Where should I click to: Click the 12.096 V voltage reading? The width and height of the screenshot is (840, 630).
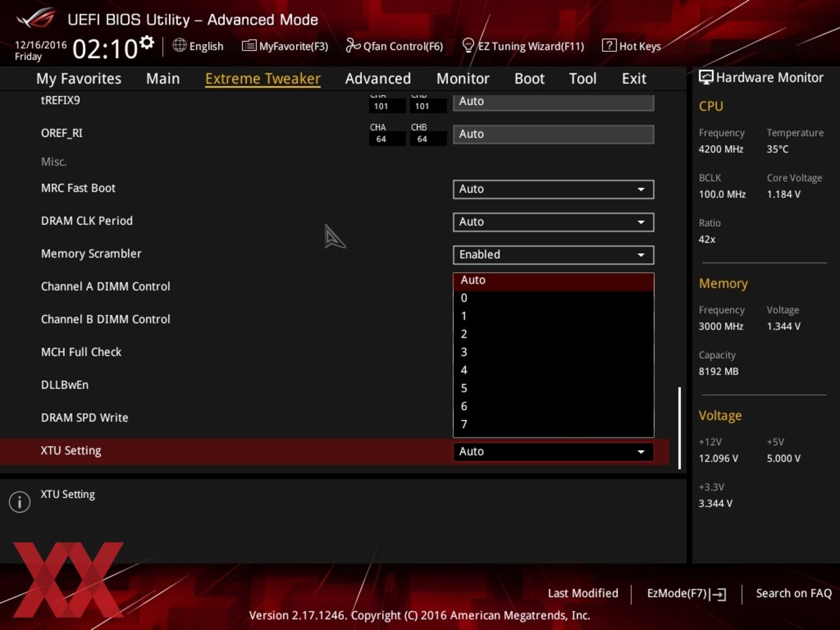point(718,459)
